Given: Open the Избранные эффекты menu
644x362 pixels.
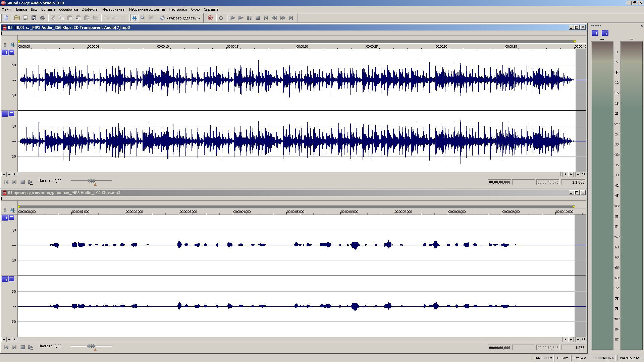Looking at the screenshot, I should 147,9.
